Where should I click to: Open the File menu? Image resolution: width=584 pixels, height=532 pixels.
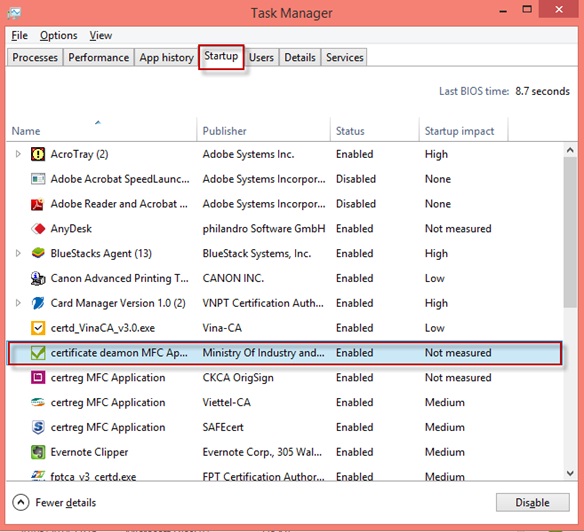pos(19,35)
